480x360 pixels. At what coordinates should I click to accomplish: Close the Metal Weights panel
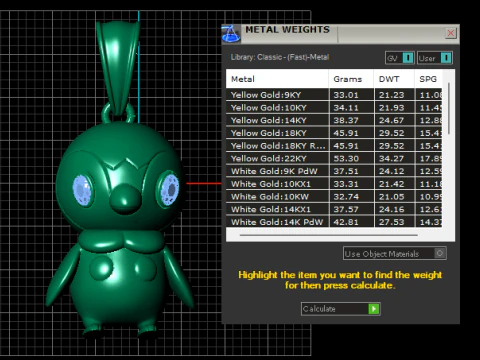pos(451,33)
